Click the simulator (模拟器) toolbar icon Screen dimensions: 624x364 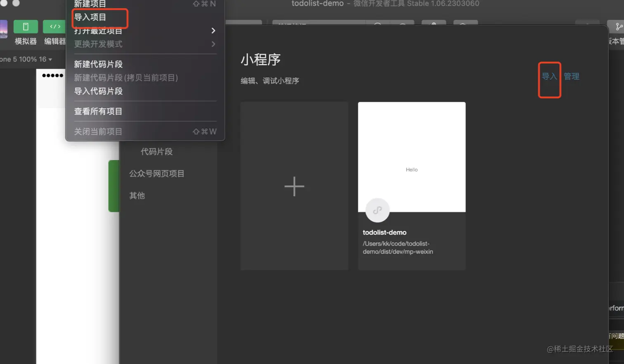(x=26, y=27)
